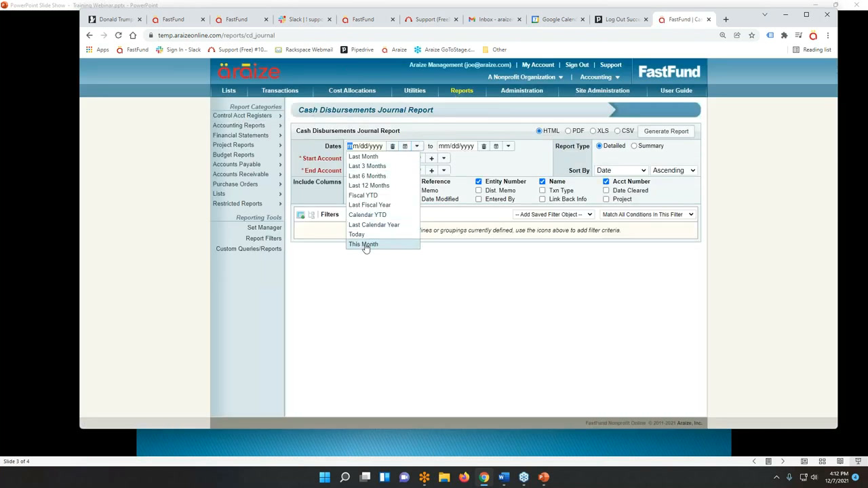Viewport: 868px width, 488px height.
Task: Open calendar picker for start date
Action: tap(405, 146)
